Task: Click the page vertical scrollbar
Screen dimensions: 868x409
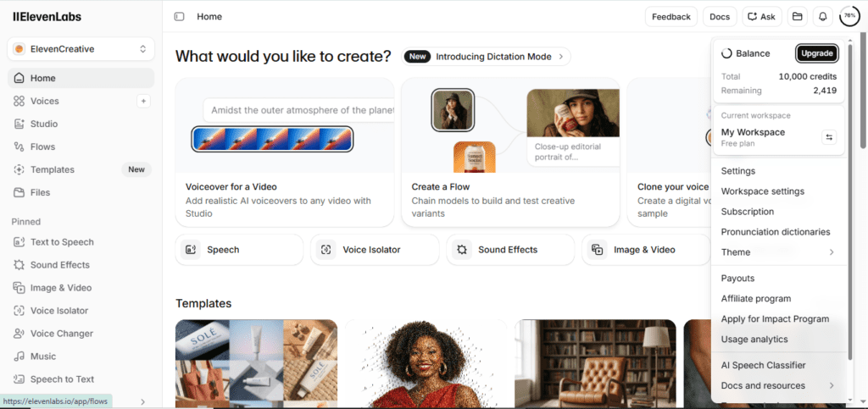Action: pos(863,91)
